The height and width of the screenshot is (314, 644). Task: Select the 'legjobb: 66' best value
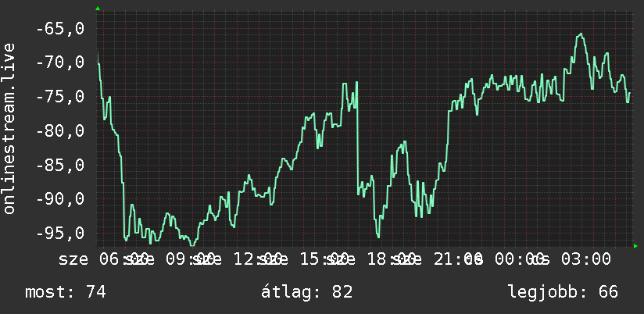pyautogui.click(x=563, y=292)
